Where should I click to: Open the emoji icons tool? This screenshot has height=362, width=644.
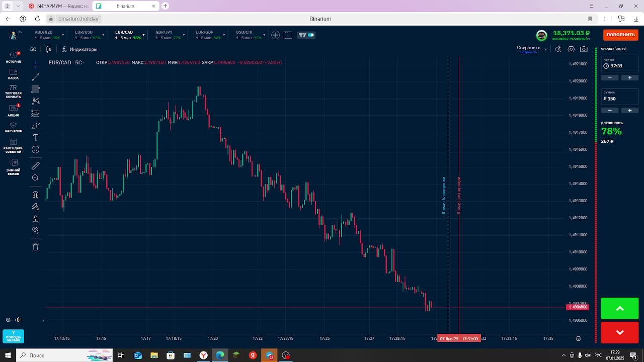click(x=35, y=149)
